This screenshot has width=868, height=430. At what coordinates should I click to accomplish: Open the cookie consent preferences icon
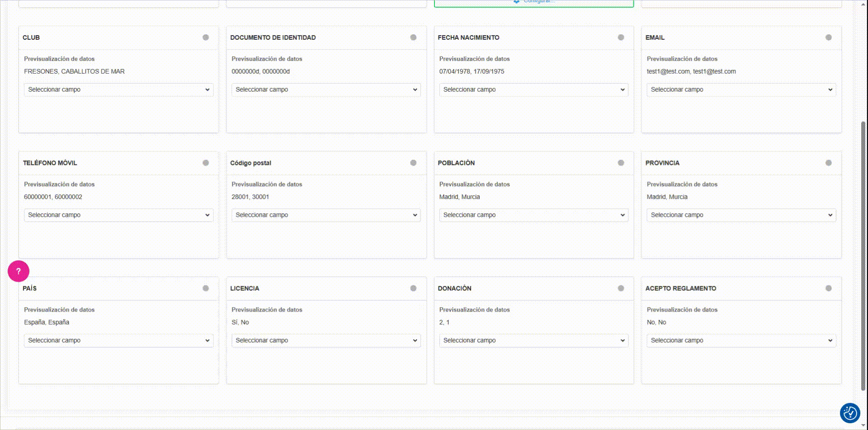pyautogui.click(x=850, y=413)
